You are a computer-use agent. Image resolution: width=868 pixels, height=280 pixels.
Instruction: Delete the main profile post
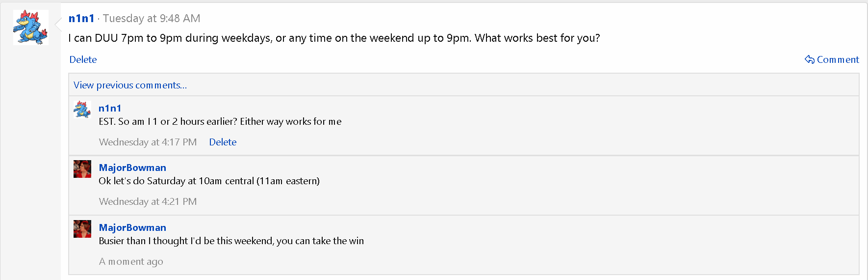(x=83, y=59)
